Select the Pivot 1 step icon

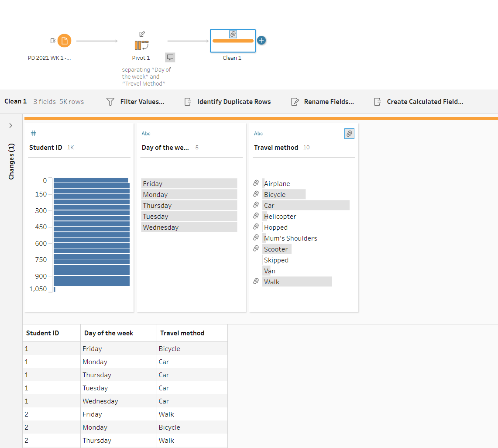[x=141, y=45]
